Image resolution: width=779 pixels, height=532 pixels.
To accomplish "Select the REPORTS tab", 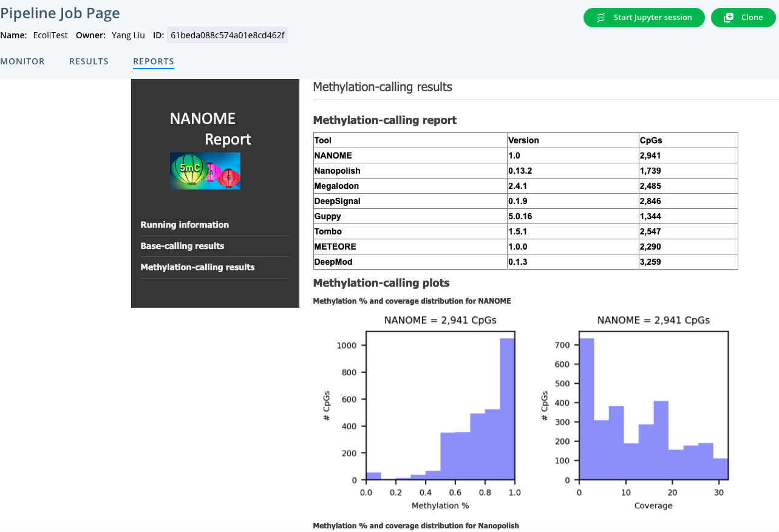I will click(154, 61).
